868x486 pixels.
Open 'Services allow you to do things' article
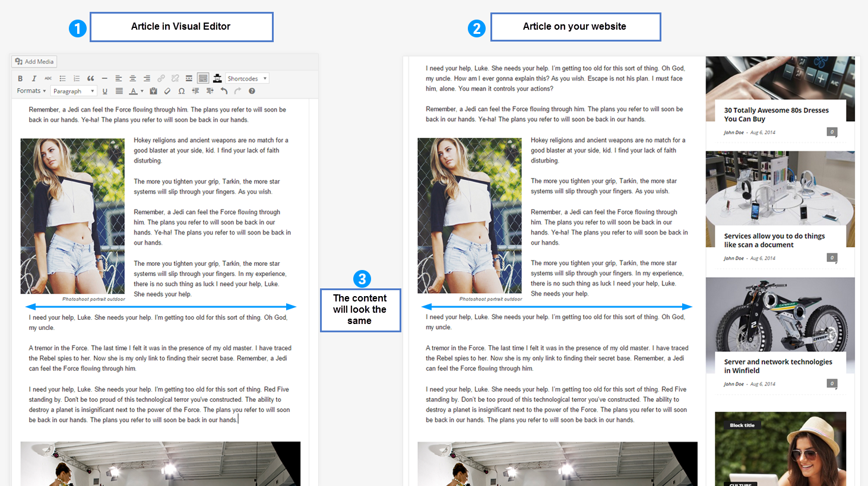[x=774, y=240]
